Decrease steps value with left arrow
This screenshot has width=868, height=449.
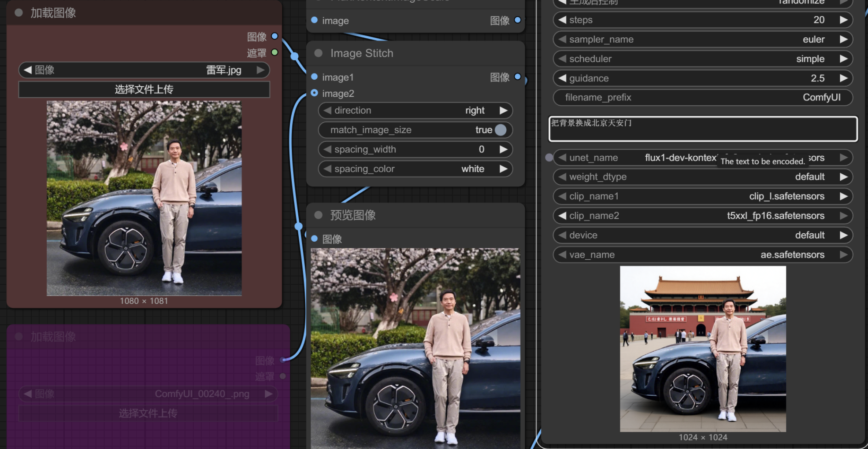pyautogui.click(x=562, y=20)
